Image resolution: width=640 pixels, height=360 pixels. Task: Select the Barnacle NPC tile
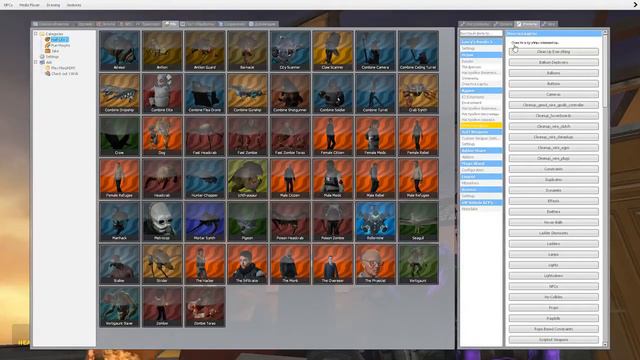[247, 51]
